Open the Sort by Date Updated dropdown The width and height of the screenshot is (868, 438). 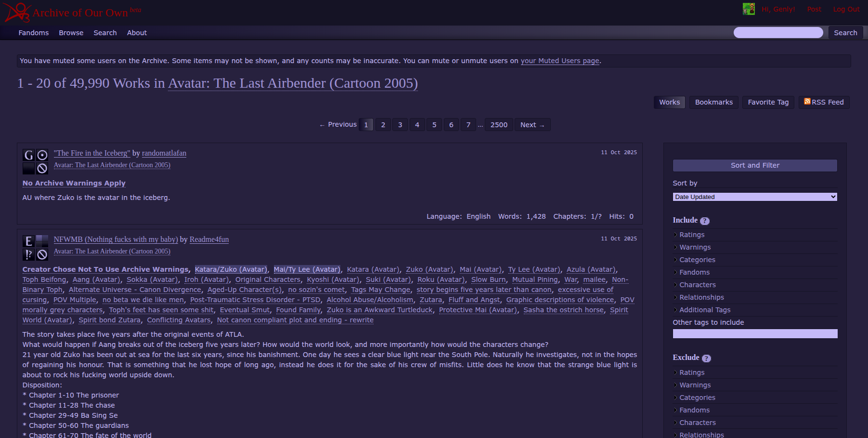(x=754, y=197)
